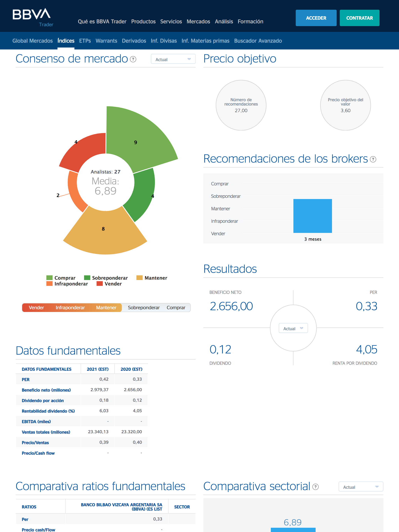Go to the Warrants tab

(x=106, y=41)
